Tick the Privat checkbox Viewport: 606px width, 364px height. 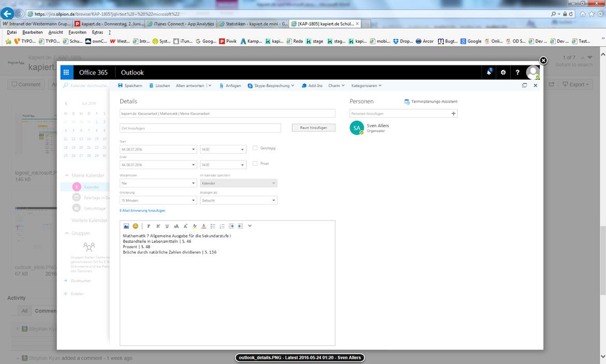click(x=255, y=164)
